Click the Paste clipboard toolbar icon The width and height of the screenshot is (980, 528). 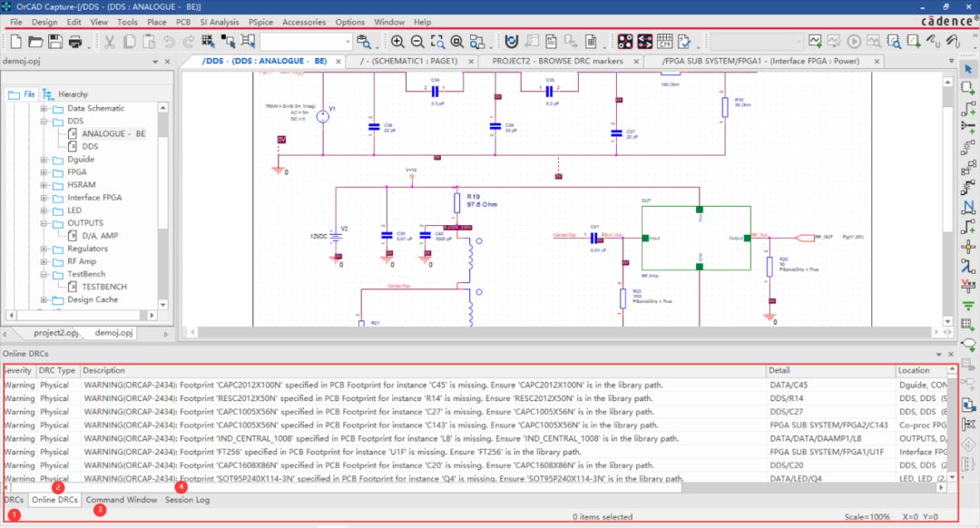[149, 42]
